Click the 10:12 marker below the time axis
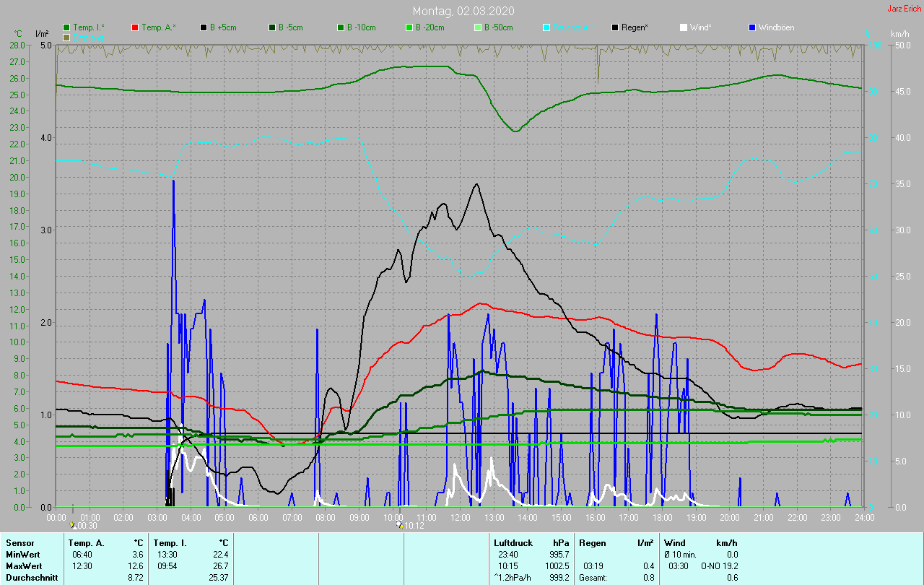The image size is (924, 585). 413,526
